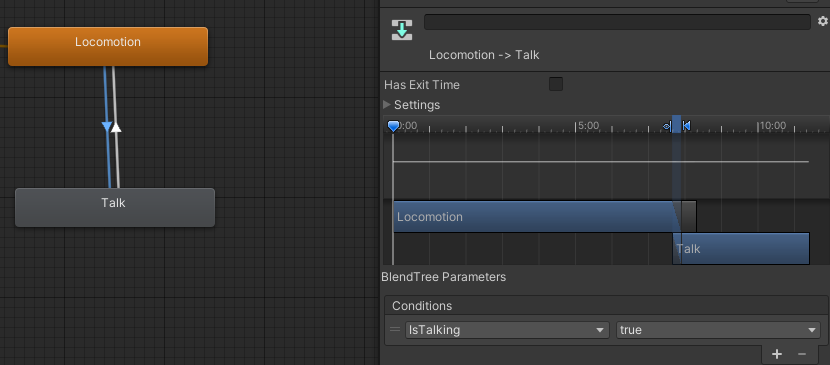Select the Talk state node
This screenshot has height=365, width=830.
point(115,207)
